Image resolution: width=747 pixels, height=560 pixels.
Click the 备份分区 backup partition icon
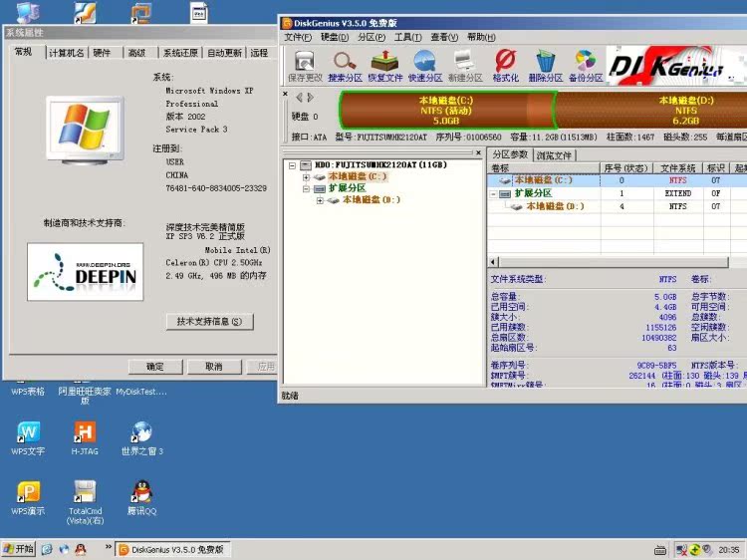586,66
